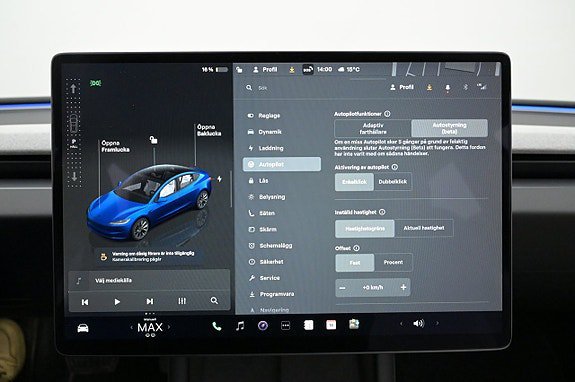This screenshot has width=575, height=382.
Task: Open car controls icon in bottom bar
Action: (83, 328)
